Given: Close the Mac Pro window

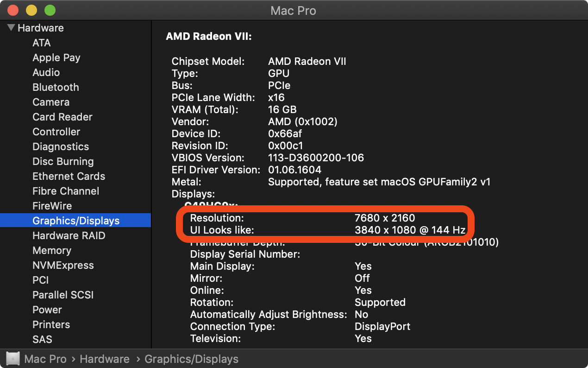Looking at the screenshot, I should point(13,10).
